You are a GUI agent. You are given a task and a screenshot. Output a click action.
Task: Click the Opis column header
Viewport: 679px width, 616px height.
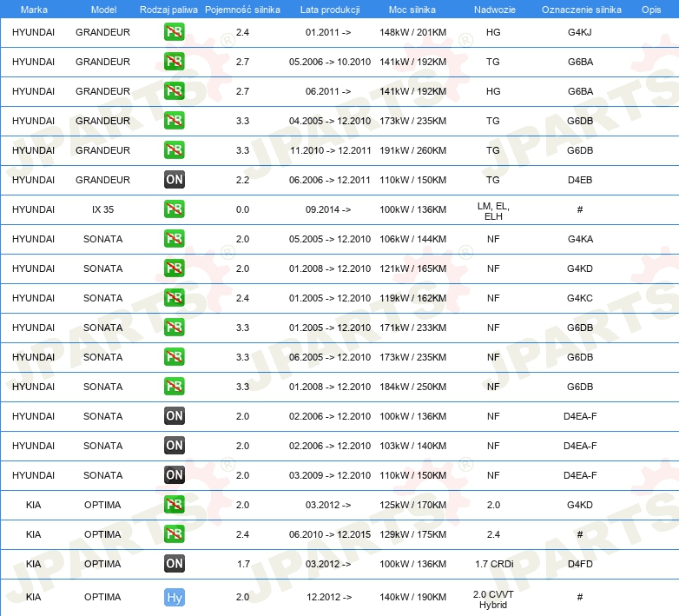tap(651, 10)
